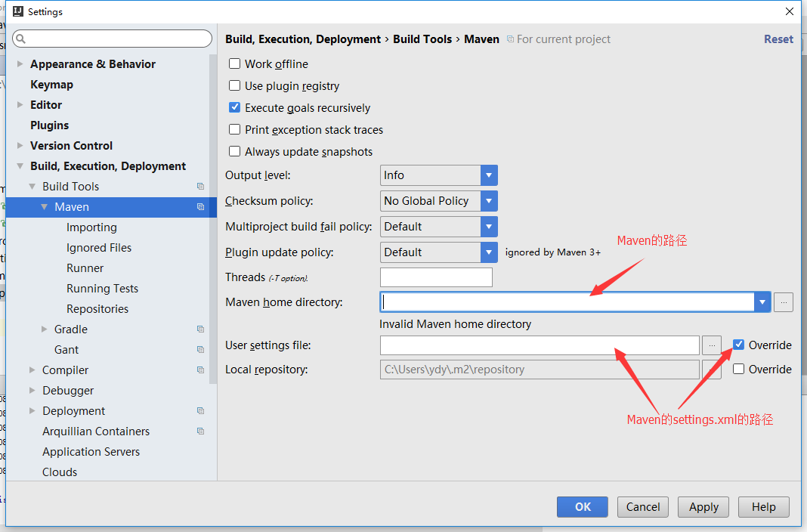The image size is (807, 532).
Task: Select Clouds in the settings tree
Action: [60, 472]
